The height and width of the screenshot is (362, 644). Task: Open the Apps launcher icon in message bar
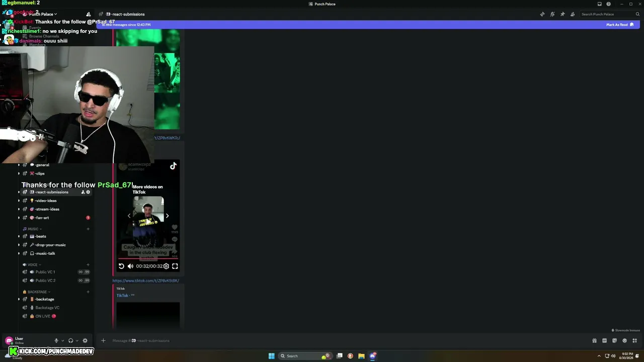pyautogui.click(x=634, y=340)
